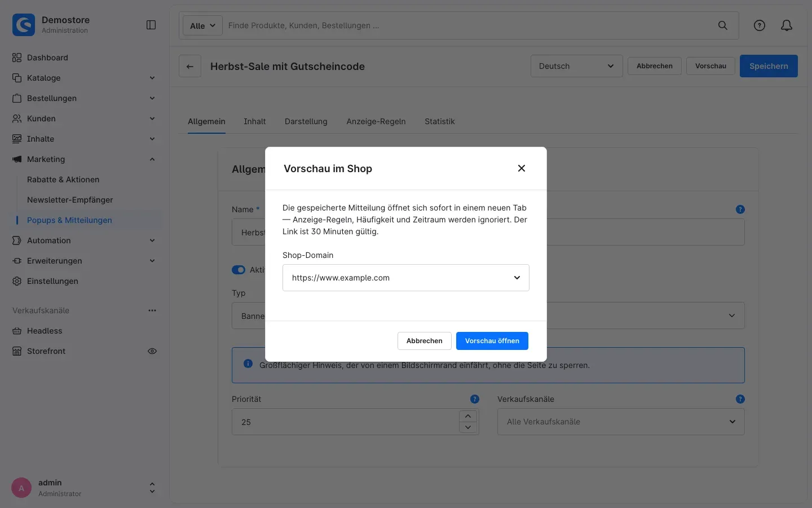Go back with the arrow button
The image size is (812, 508).
pyautogui.click(x=190, y=66)
